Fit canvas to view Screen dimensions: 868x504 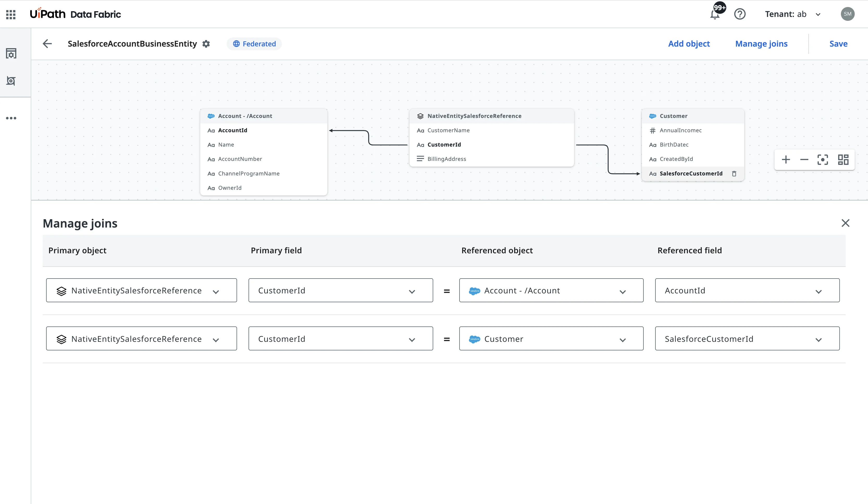point(822,160)
